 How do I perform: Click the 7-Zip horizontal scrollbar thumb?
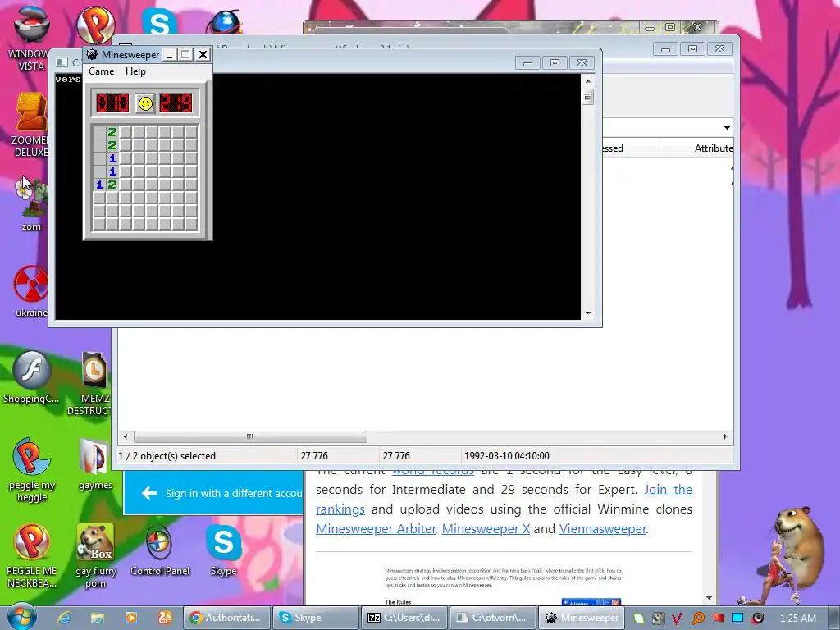pos(250,436)
